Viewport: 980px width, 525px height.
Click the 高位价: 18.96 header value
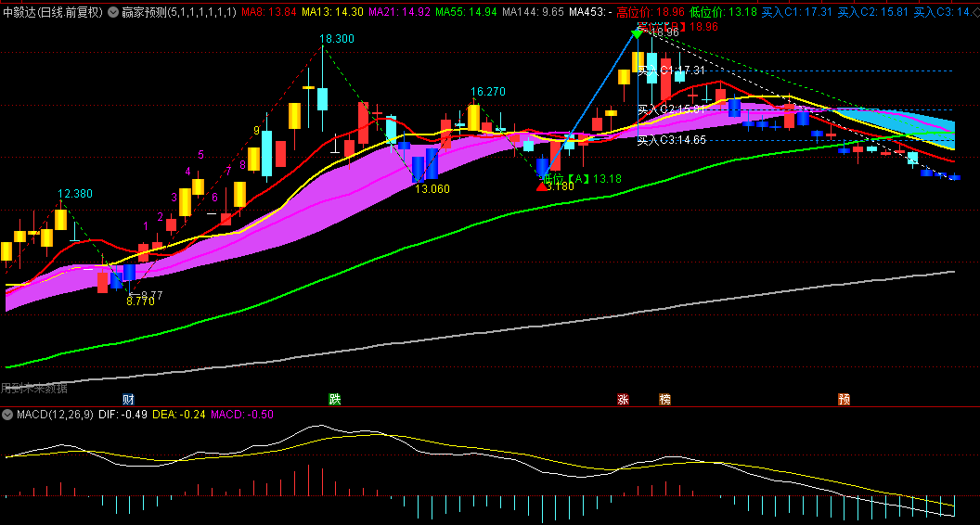651,12
